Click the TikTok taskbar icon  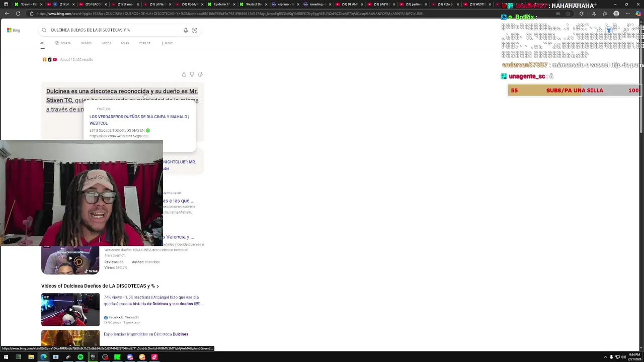click(x=154, y=357)
